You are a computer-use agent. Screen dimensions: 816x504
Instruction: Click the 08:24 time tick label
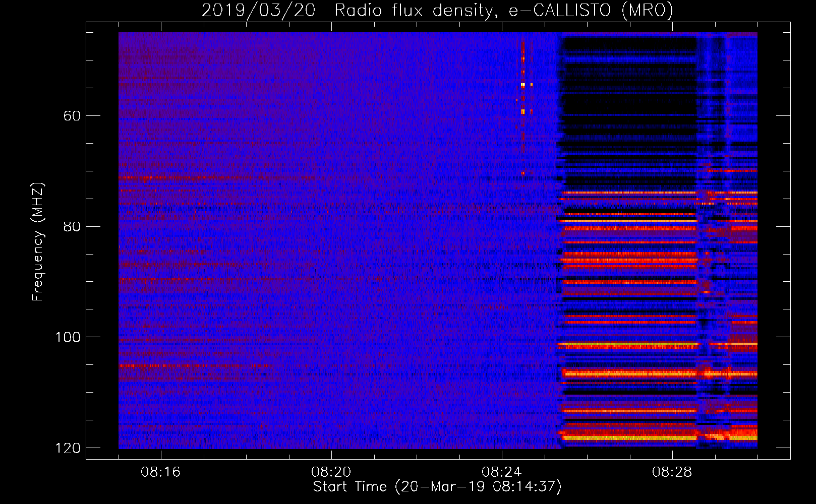[x=502, y=472]
